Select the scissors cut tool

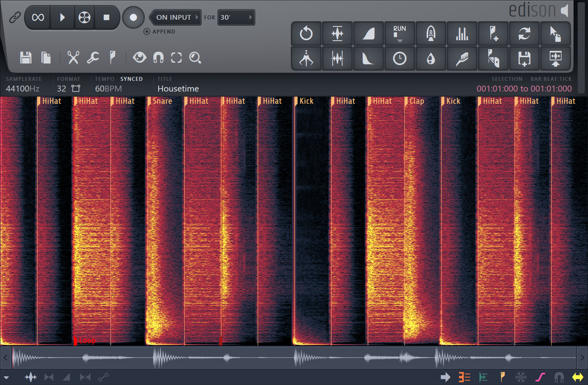point(73,58)
